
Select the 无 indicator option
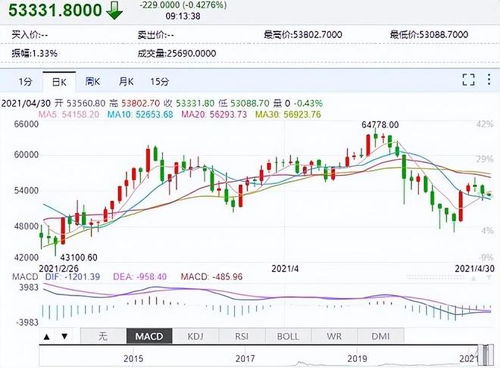(x=103, y=336)
